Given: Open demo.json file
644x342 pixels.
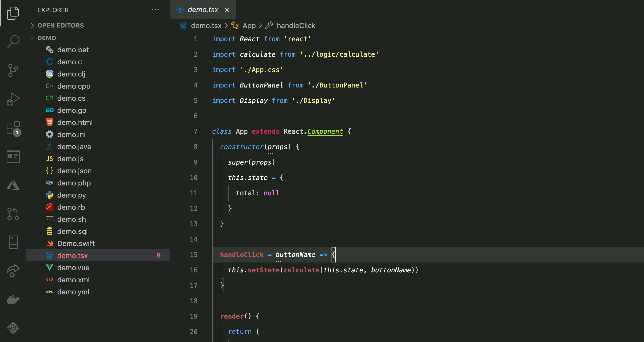Looking at the screenshot, I should click(x=98, y=171).
